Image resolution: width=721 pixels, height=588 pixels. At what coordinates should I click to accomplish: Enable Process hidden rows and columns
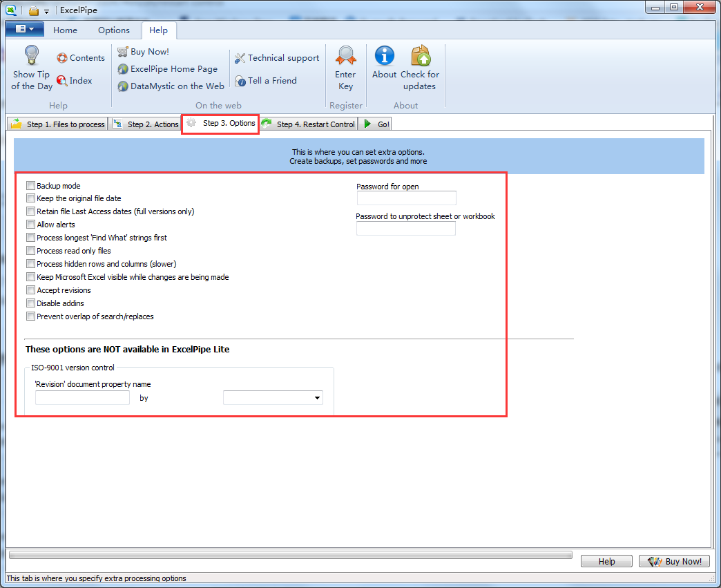(x=31, y=264)
